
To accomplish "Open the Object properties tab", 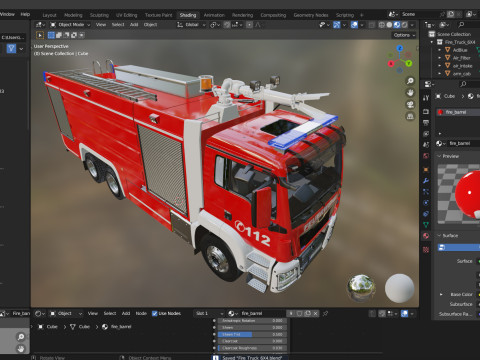I will [426, 169].
